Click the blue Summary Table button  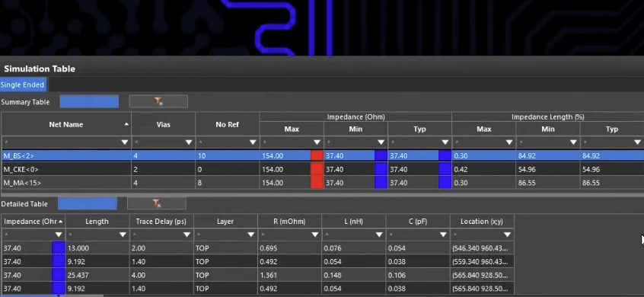pyautogui.click(x=89, y=101)
